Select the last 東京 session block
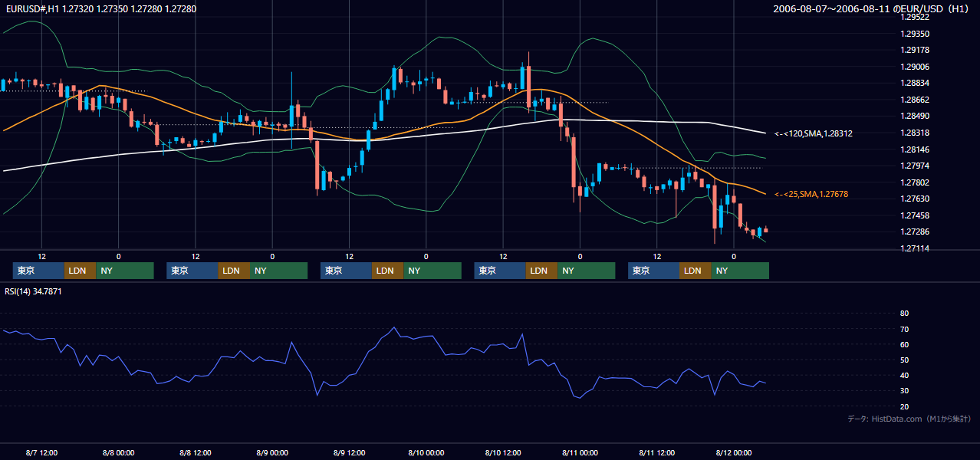Viewport: 980px width, 460px height. (653, 271)
